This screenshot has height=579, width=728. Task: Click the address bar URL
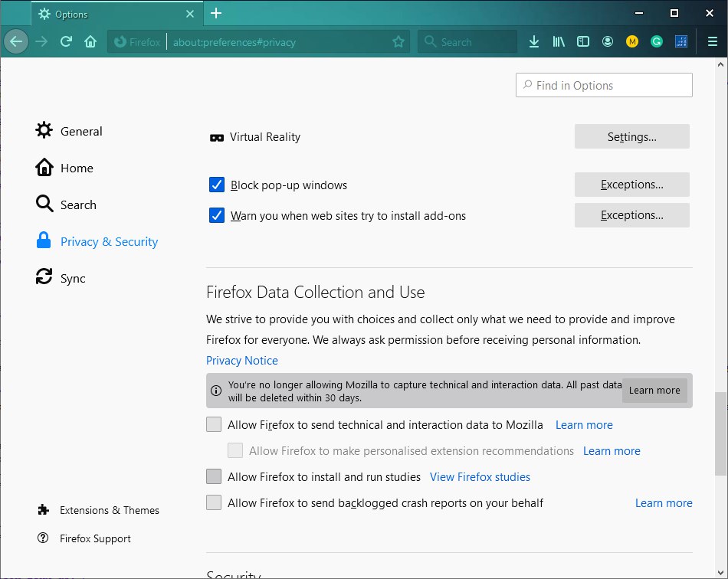(234, 42)
